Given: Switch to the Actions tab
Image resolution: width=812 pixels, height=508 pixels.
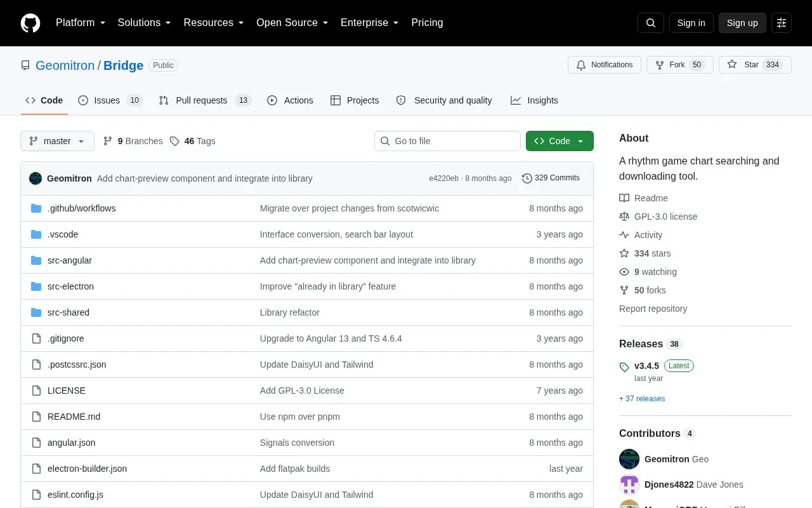Looking at the screenshot, I should click(290, 100).
